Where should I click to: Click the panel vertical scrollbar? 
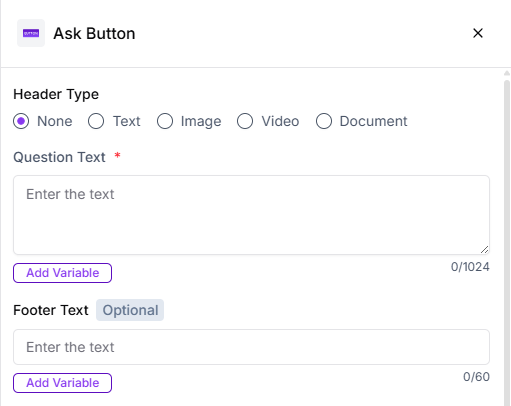coord(507,243)
